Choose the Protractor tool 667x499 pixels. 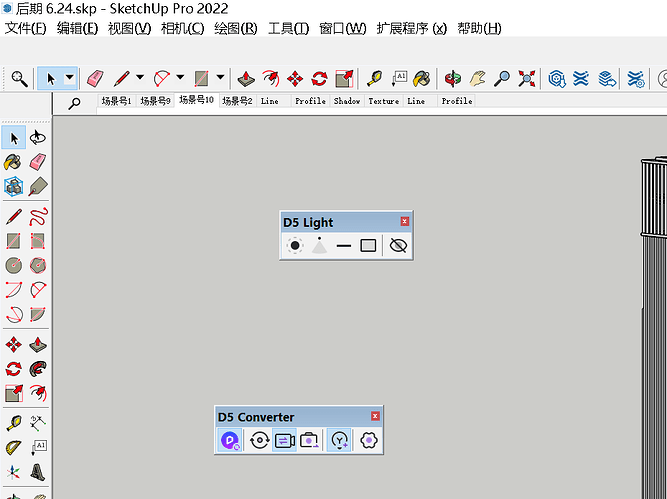click(14, 448)
